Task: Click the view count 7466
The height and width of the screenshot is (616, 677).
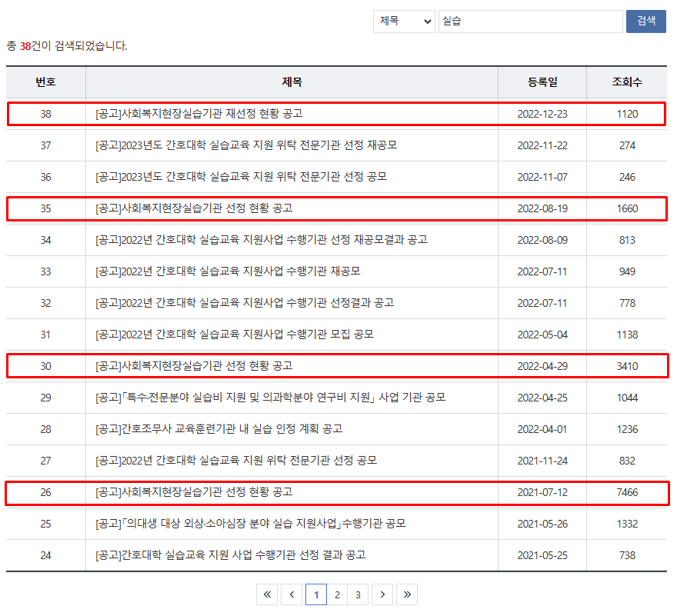Action: [x=627, y=492]
